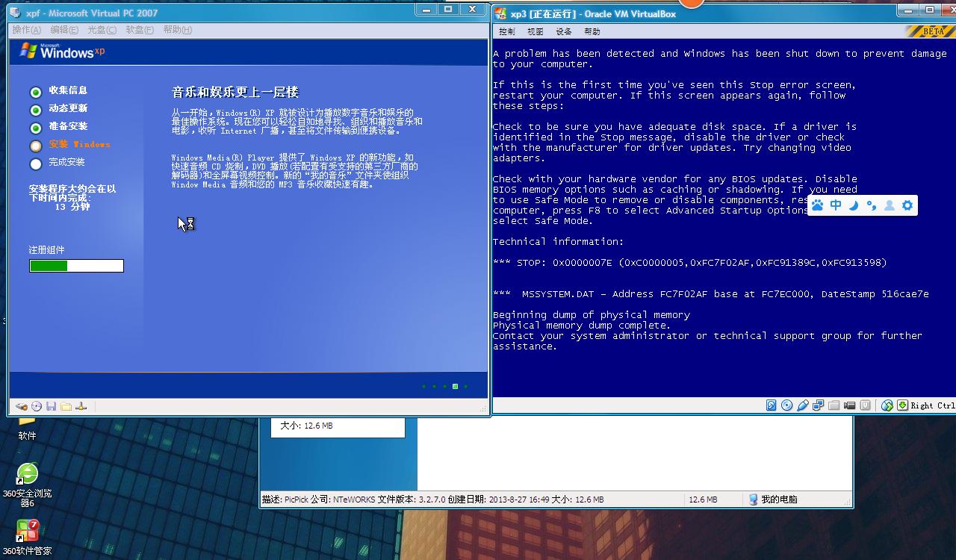Minimize the xp3 VirtualBox window
956x560 pixels.
[907, 10]
